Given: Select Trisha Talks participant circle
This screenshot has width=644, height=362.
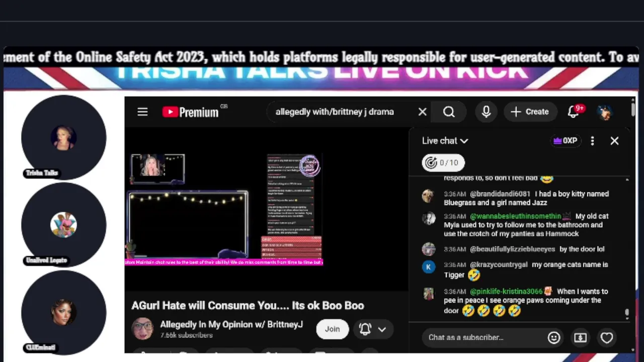Looking at the screenshot, I should tap(64, 137).
